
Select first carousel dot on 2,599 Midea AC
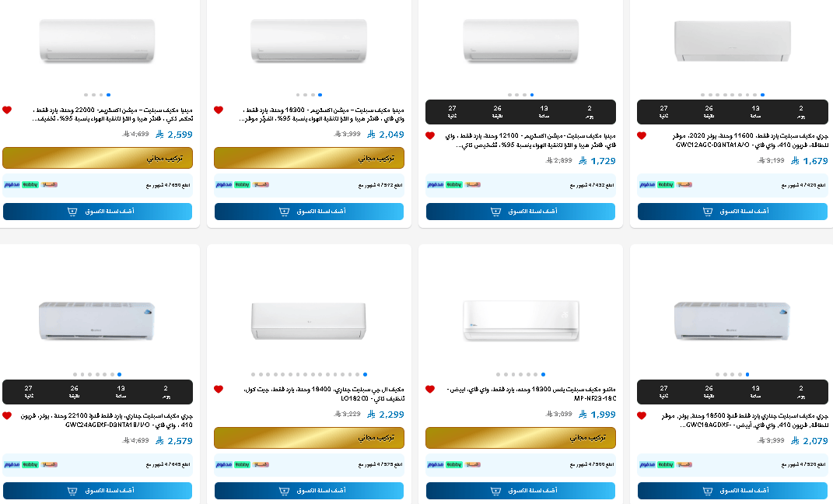(86, 95)
